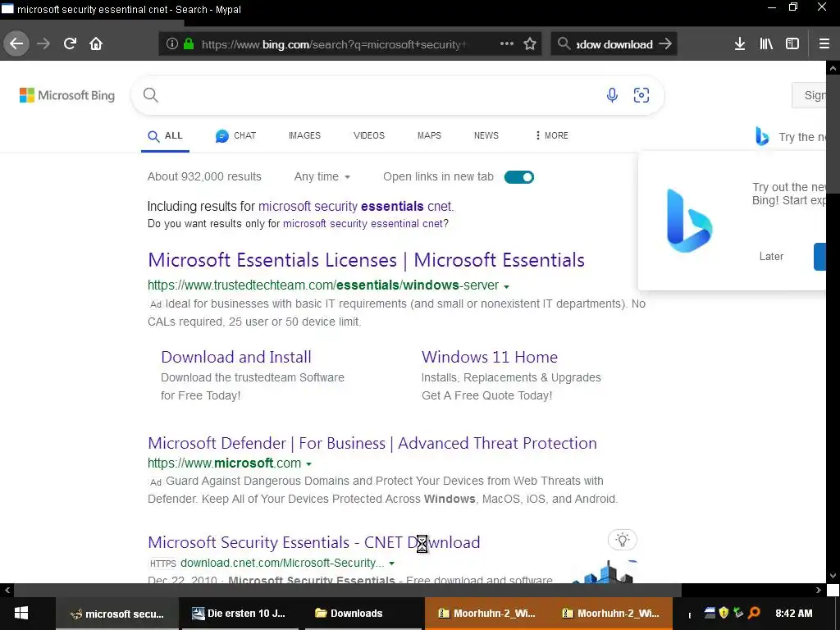The width and height of the screenshot is (840, 630).
Task: Click the browser address bar URL
Action: (x=333, y=44)
